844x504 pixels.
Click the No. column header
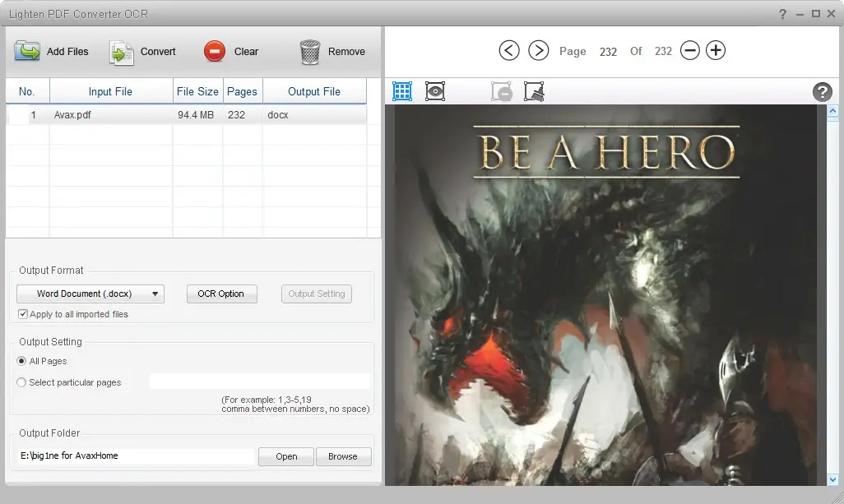(x=27, y=91)
